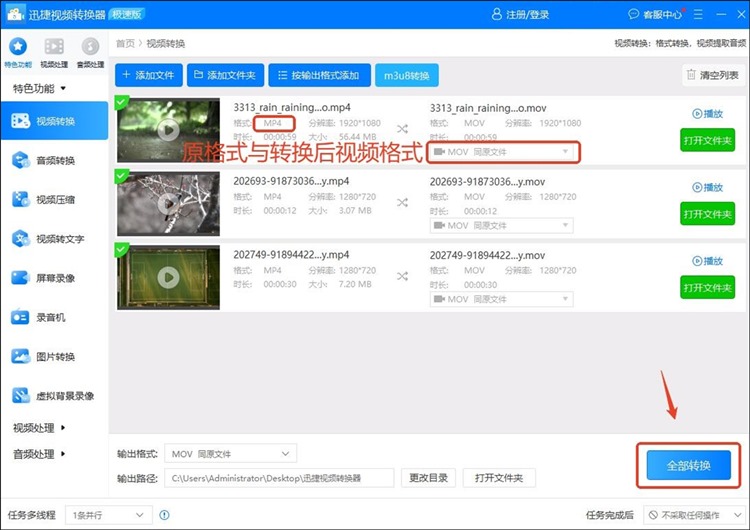Image resolution: width=750 pixels, height=530 pixels.
Task: Click the 更改目录 button
Action: click(429, 478)
